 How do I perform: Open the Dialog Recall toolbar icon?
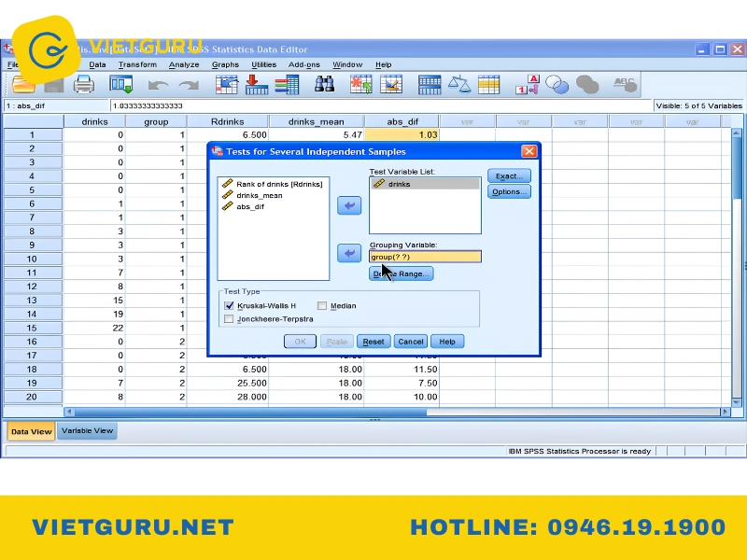(x=121, y=85)
